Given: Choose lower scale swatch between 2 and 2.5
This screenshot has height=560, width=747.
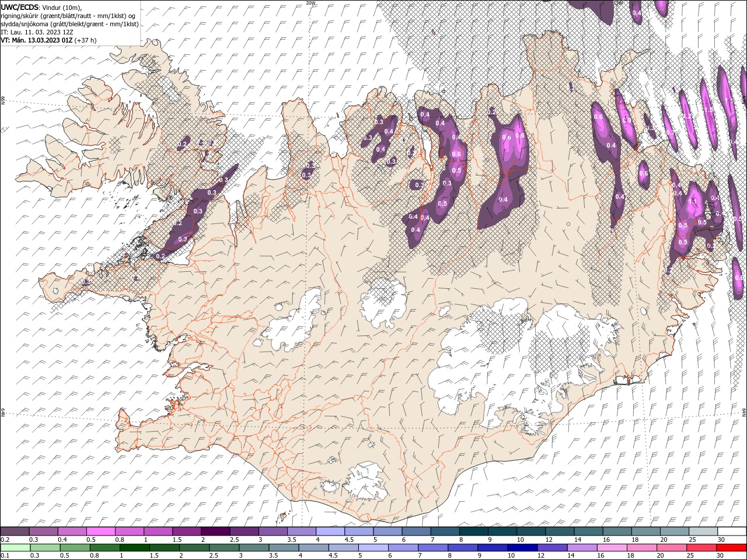Looking at the screenshot, I should (194, 548).
